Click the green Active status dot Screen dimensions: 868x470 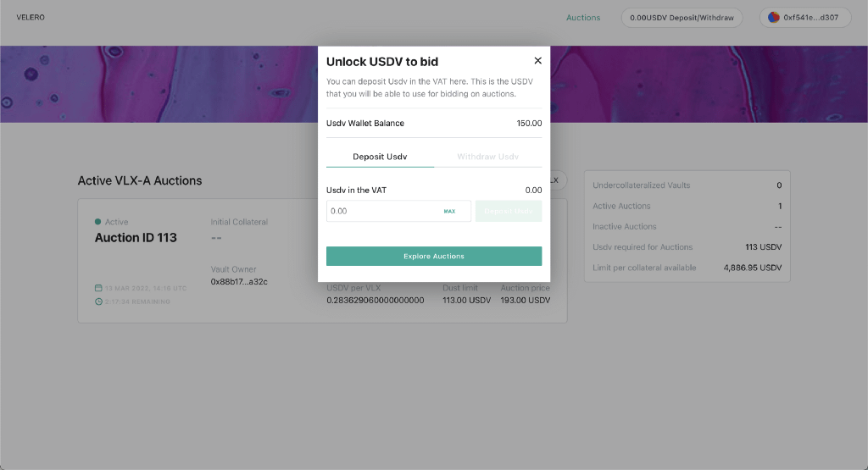(x=98, y=222)
